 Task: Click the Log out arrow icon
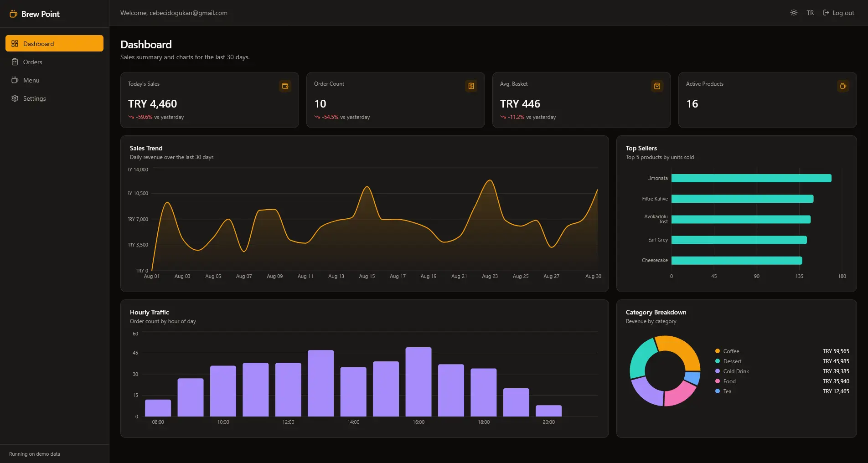[x=826, y=13]
